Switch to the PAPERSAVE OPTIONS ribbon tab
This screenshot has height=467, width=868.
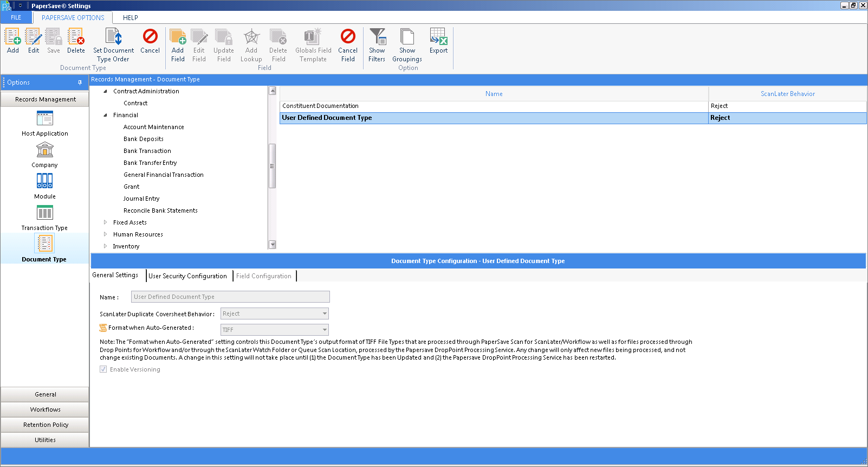(73, 17)
